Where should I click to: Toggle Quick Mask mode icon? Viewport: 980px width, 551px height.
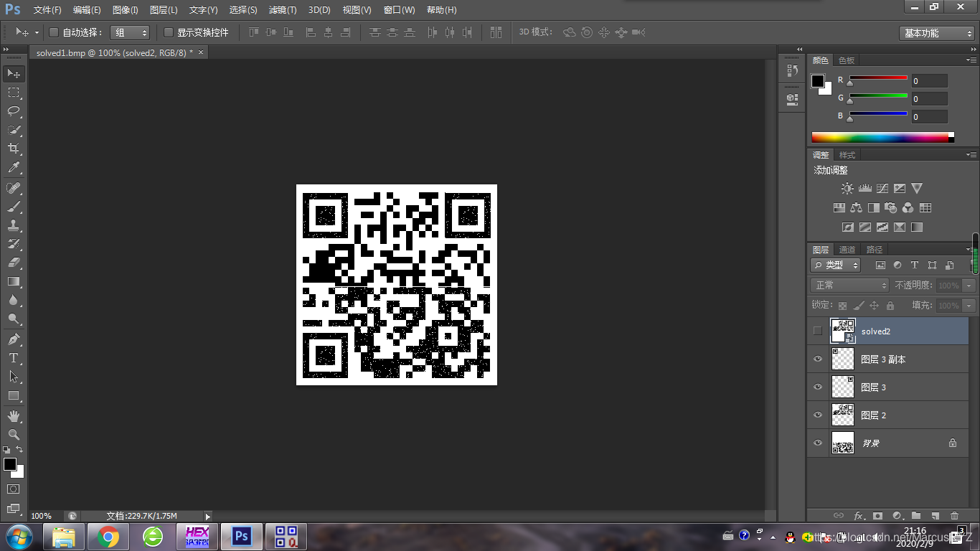[14, 489]
